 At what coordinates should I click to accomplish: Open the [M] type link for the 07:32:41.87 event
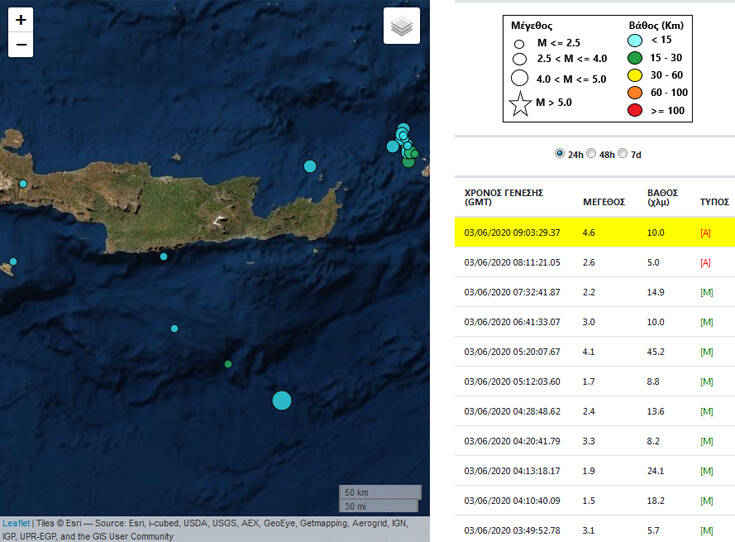(x=706, y=292)
